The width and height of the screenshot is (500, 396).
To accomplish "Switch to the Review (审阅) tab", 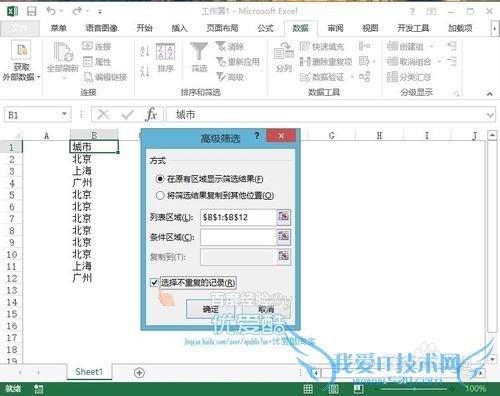I will (335, 28).
